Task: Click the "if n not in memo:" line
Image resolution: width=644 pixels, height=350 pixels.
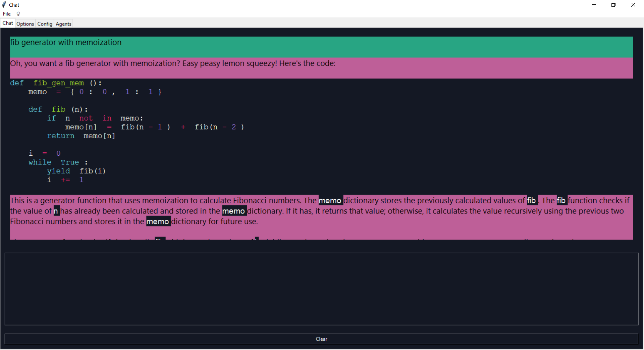Action: point(95,118)
